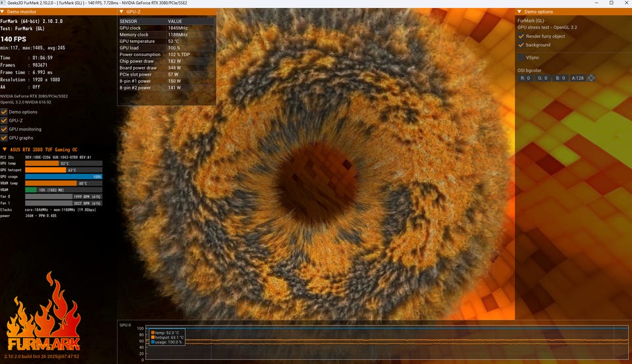Click the usage legend entry in graph
The width and height of the screenshot is (632, 364).
pyautogui.click(x=166, y=342)
